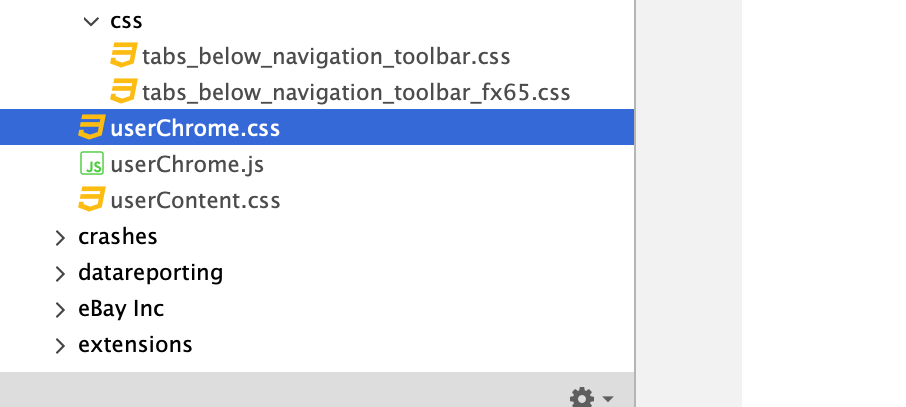906x407 pixels.
Task: Click the CSS file icon of userContent.css
Action: click(92, 200)
